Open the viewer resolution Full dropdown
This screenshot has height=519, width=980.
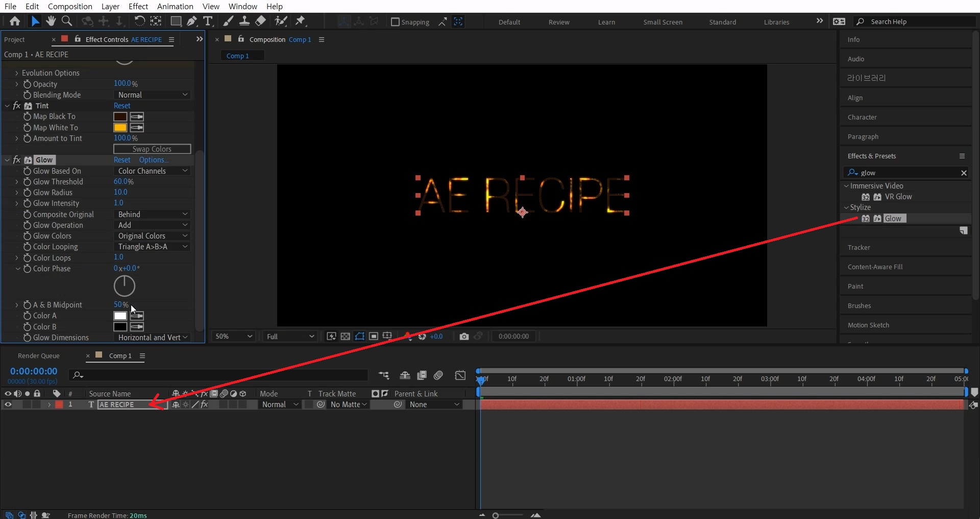290,336
